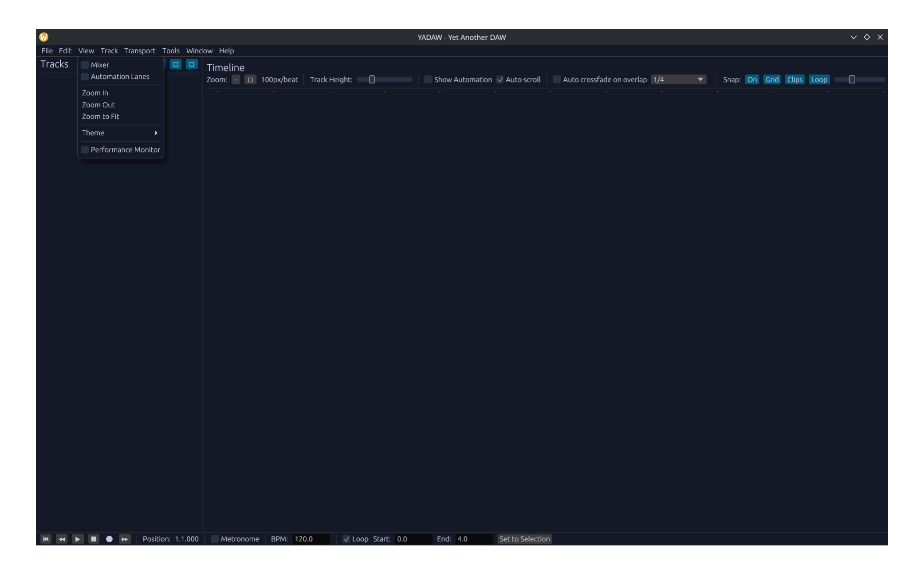Expand the Theme submenu
The height and width of the screenshot is (588, 924).
point(120,133)
